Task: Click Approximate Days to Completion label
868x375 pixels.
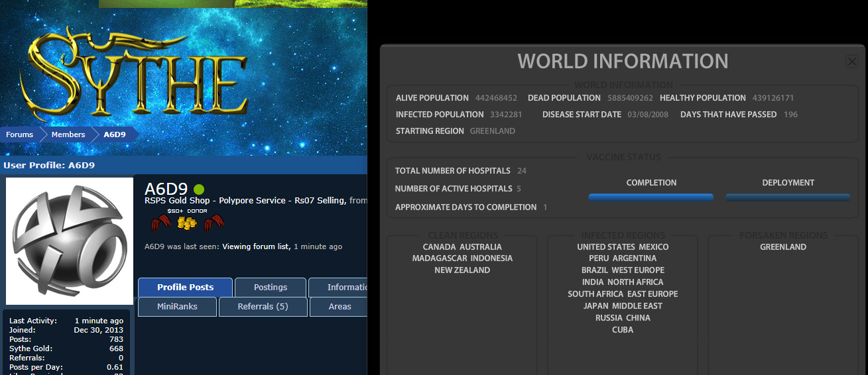Action: pyautogui.click(x=465, y=207)
